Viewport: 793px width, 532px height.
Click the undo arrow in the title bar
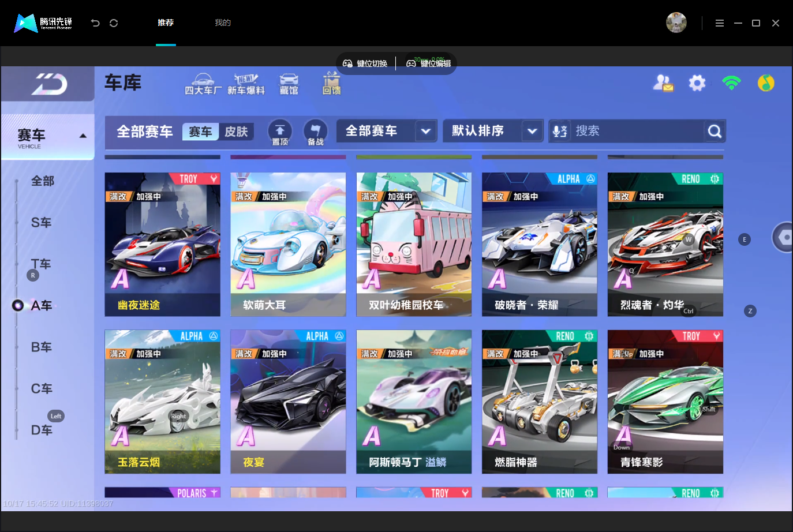click(95, 23)
